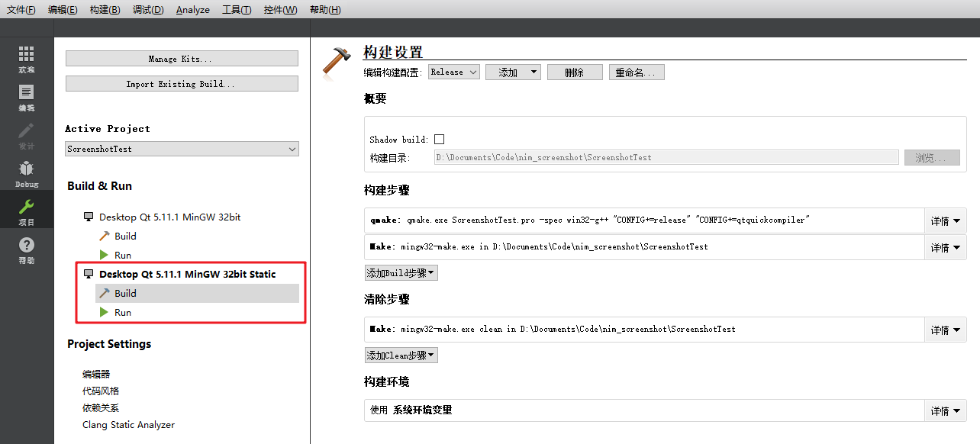Click monitor icon beside MinGW 32bit Static kit

(89, 274)
